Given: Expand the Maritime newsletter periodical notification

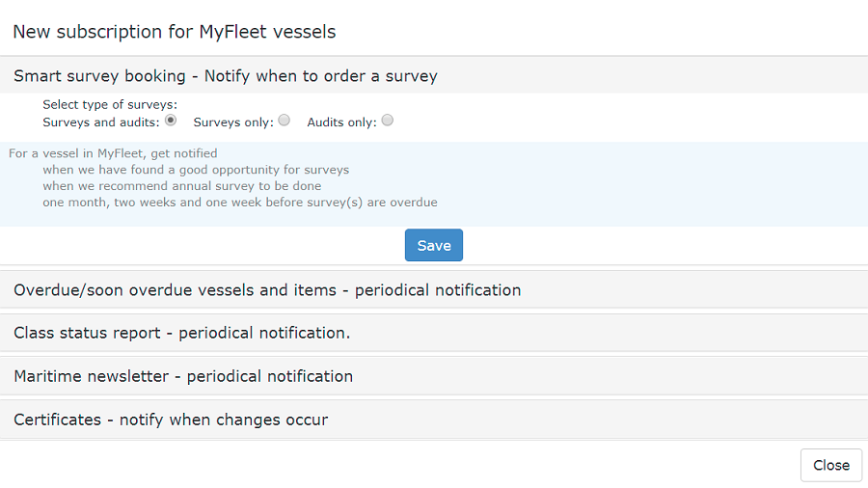Looking at the screenshot, I should [183, 376].
